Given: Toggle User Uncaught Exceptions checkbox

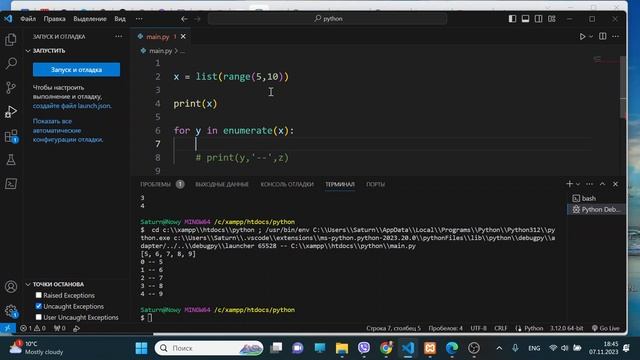Looking at the screenshot, I should [38, 317].
